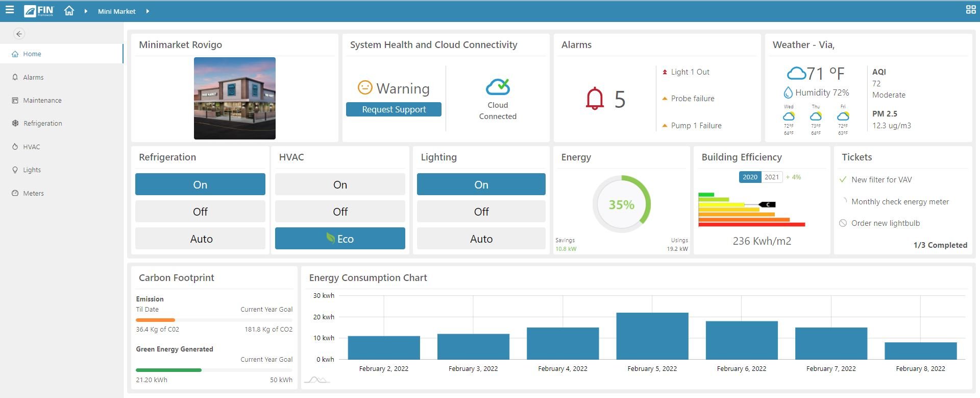Click Request Support button

pyautogui.click(x=394, y=109)
